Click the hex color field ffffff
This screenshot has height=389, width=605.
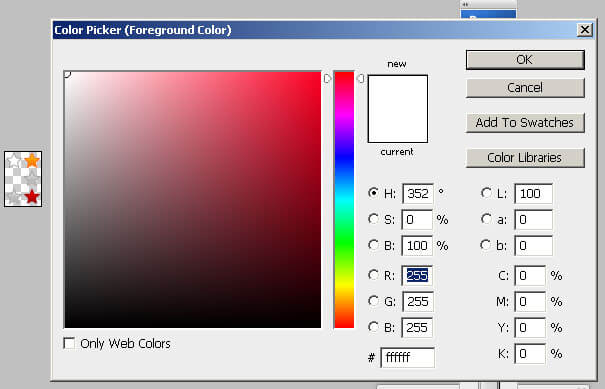(408, 358)
